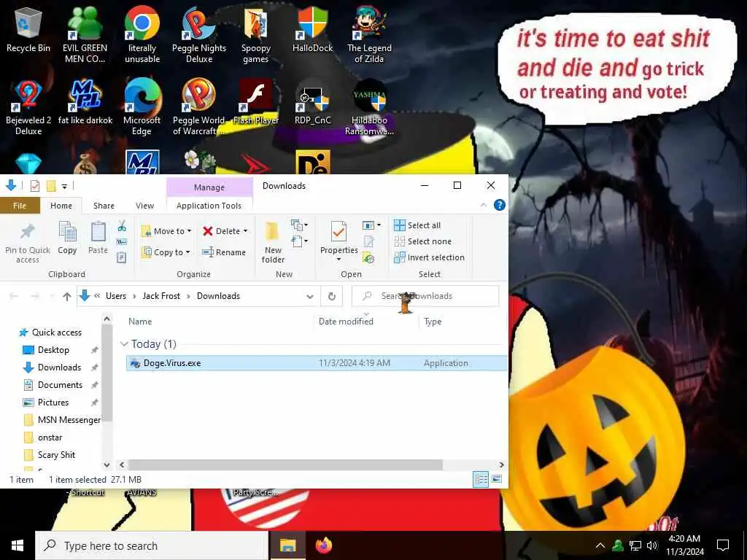Open Desktop in navigation pane
The width and height of the screenshot is (747, 560).
click(x=53, y=350)
